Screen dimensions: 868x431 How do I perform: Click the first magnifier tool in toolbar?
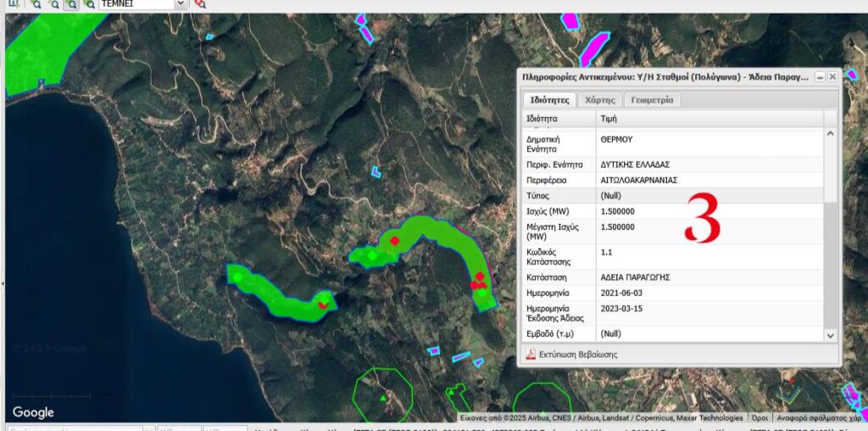pos(35,4)
